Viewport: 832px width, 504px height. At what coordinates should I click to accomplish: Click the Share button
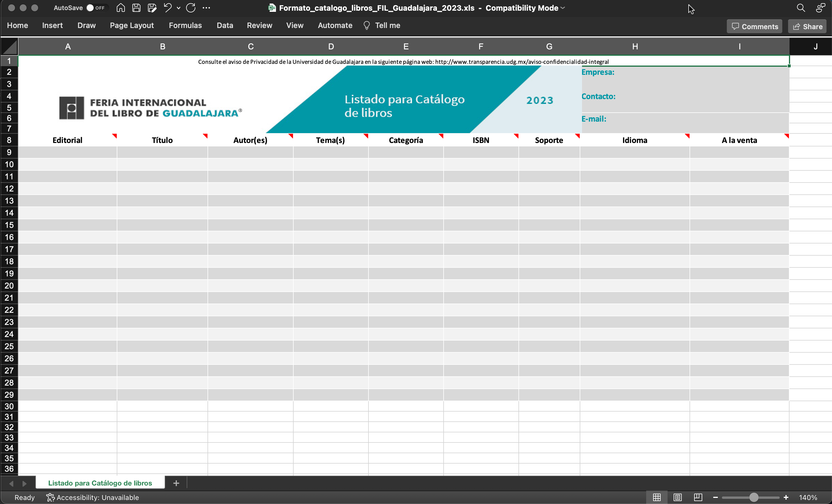click(807, 26)
